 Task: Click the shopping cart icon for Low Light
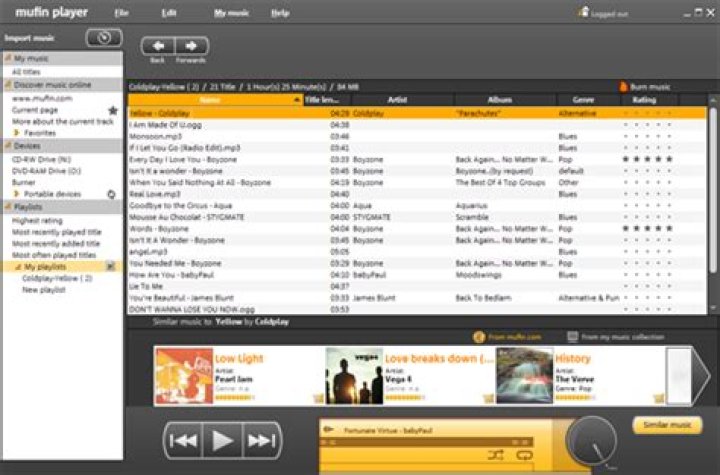pos(318,398)
